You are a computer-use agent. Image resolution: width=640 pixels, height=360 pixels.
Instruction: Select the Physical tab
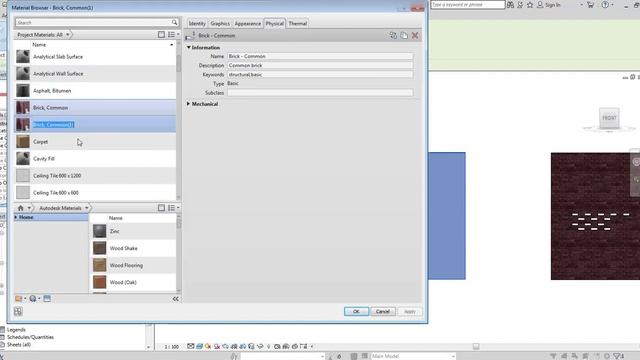click(274, 24)
